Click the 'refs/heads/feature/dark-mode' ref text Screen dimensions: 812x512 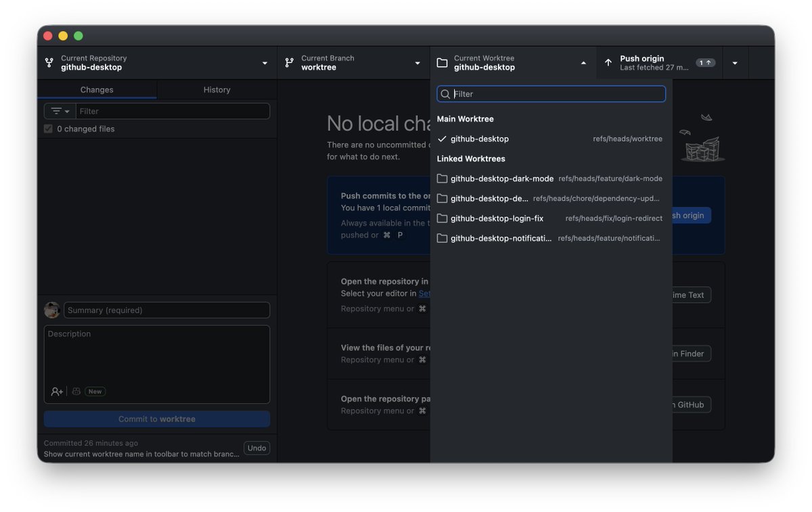point(610,179)
